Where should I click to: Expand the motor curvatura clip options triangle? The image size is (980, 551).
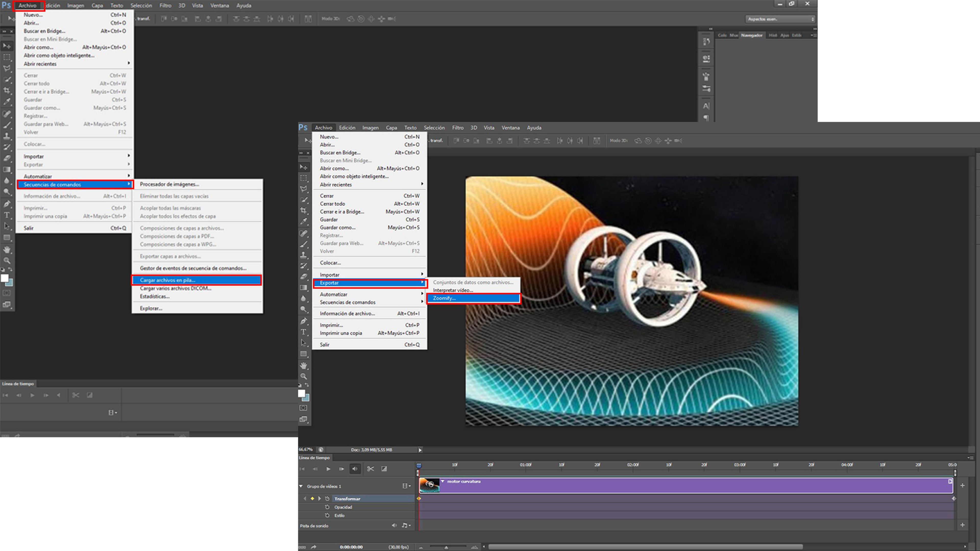pyautogui.click(x=443, y=481)
